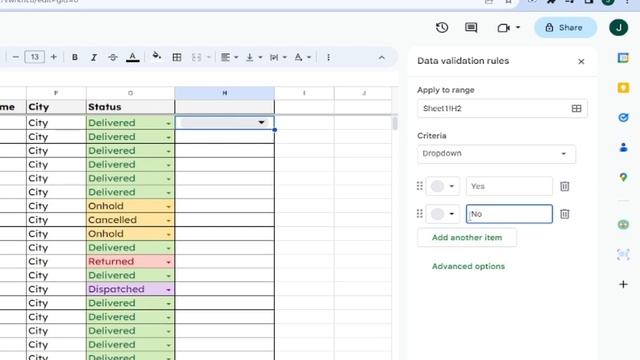Decrease font size with minus button

(x=16, y=57)
